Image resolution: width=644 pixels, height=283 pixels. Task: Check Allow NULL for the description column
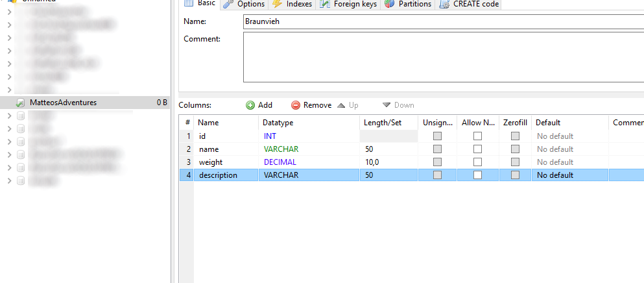tap(477, 175)
